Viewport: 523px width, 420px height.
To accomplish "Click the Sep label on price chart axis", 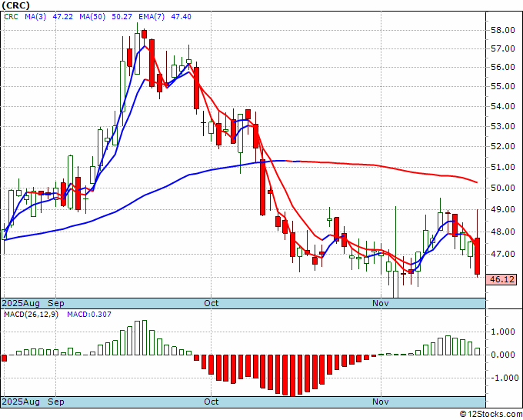I will click(56, 304).
